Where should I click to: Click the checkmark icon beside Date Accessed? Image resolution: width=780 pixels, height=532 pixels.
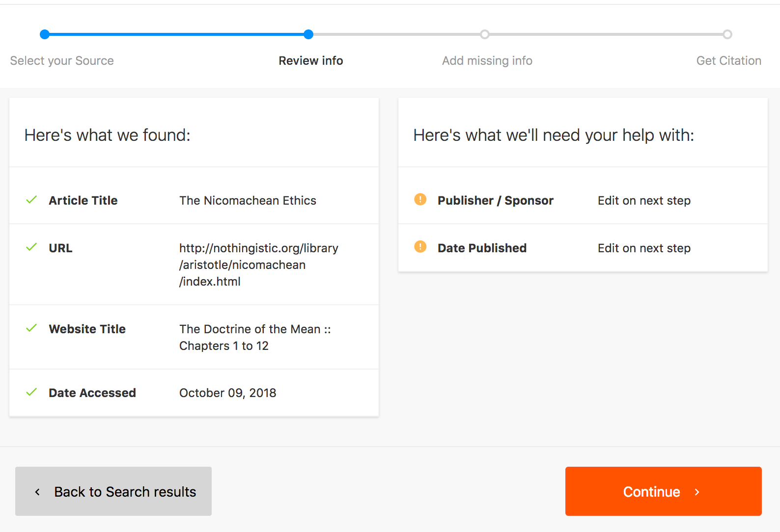tap(31, 392)
